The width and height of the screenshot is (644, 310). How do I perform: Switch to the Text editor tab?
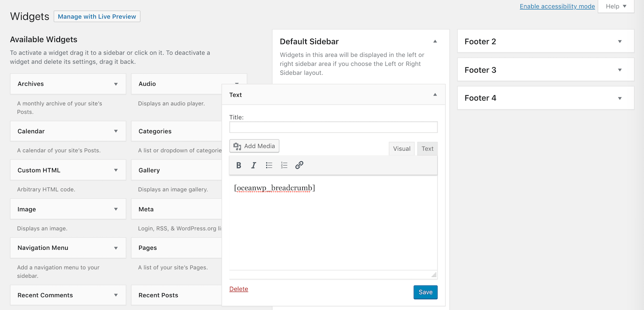point(427,148)
